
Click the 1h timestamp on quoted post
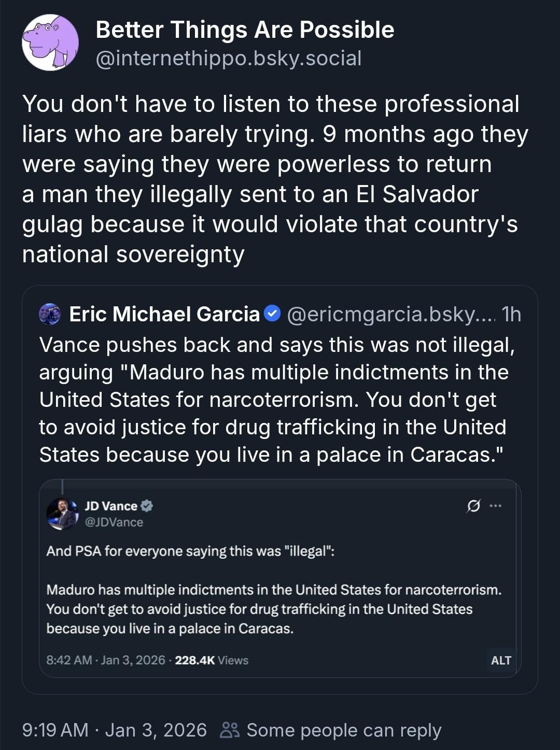tap(511, 314)
